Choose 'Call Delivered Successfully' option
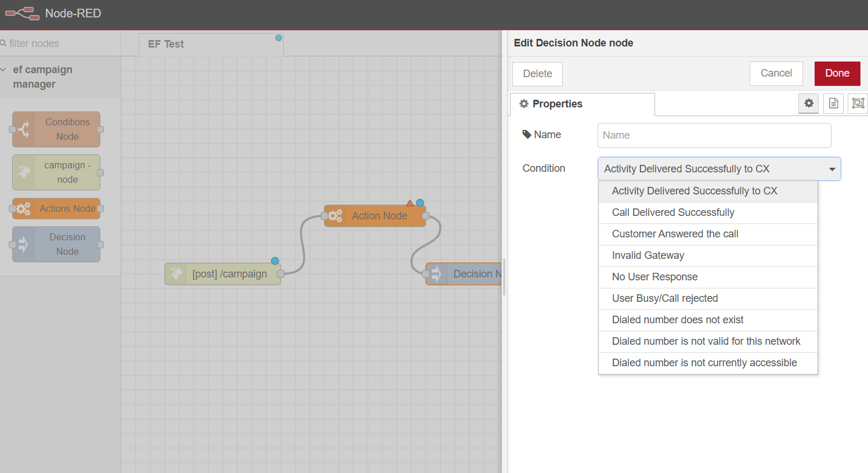The width and height of the screenshot is (868, 473). tap(673, 212)
